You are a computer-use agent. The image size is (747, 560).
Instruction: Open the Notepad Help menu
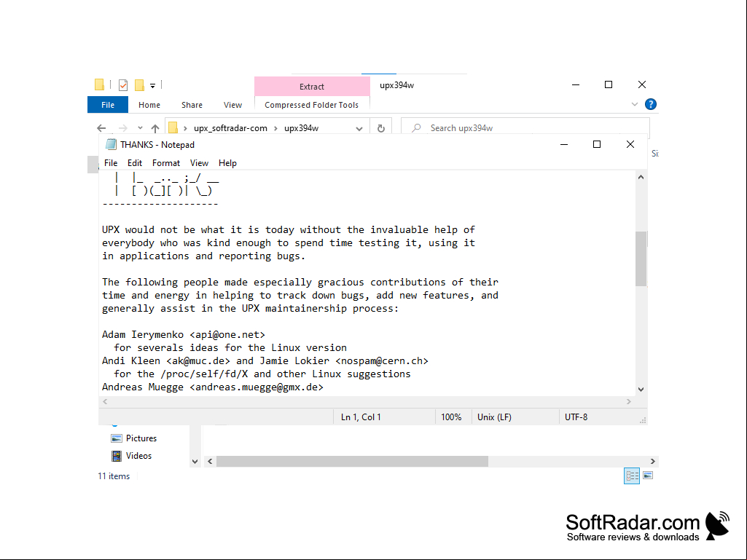click(227, 163)
